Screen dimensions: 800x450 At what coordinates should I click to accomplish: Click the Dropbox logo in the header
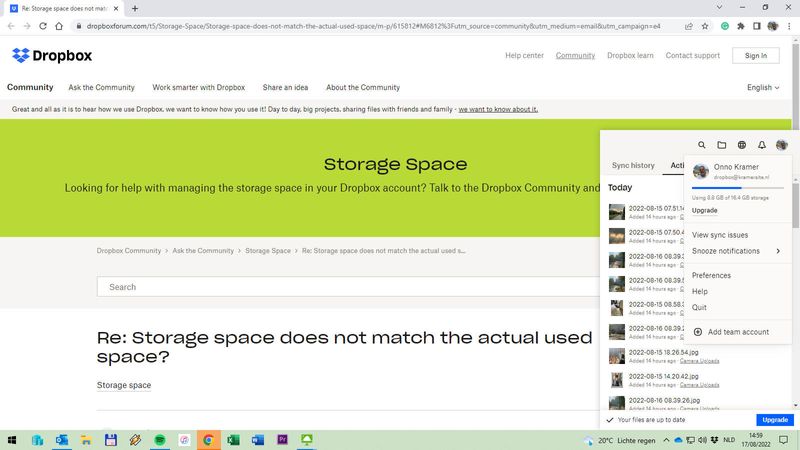pos(52,55)
